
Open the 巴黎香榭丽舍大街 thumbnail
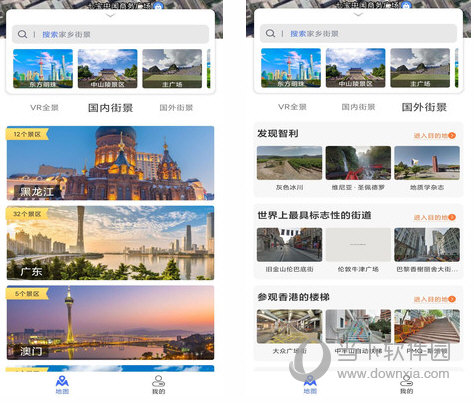coord(427,245)
